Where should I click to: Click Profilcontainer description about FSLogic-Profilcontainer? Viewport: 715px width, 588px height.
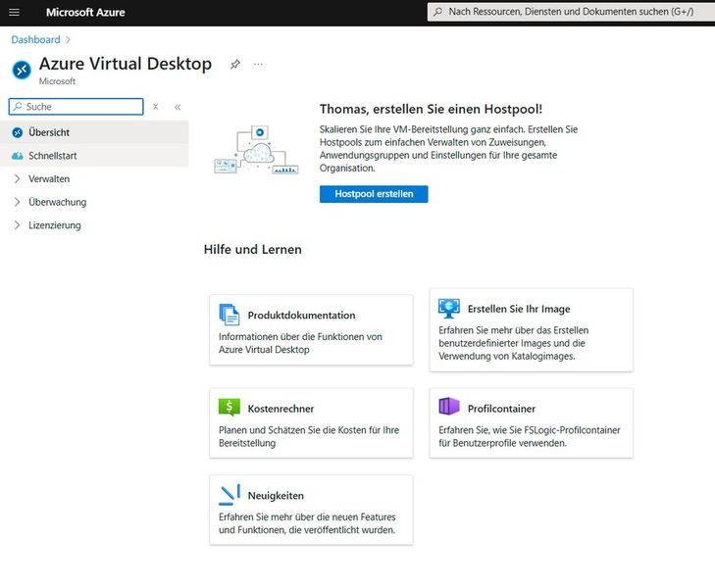530,436
